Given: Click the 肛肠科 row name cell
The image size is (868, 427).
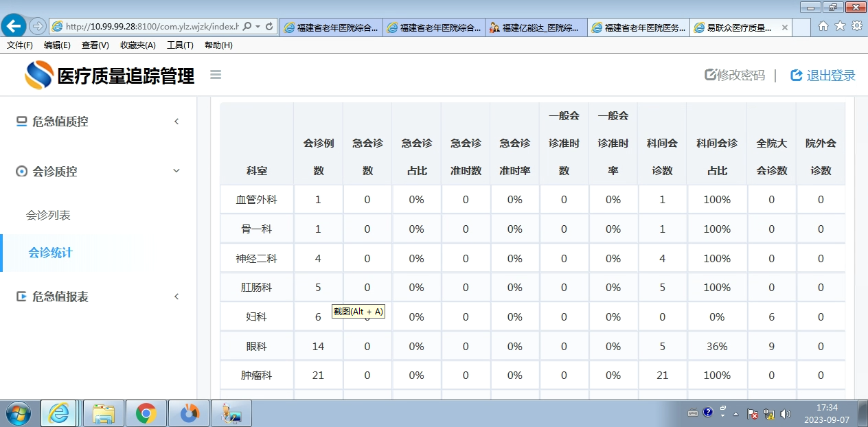Looking at the screenshot, I should 257,288.
